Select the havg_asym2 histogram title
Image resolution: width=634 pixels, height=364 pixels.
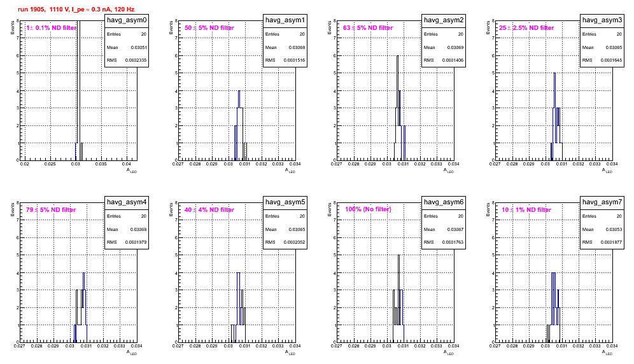pos(444,20)
